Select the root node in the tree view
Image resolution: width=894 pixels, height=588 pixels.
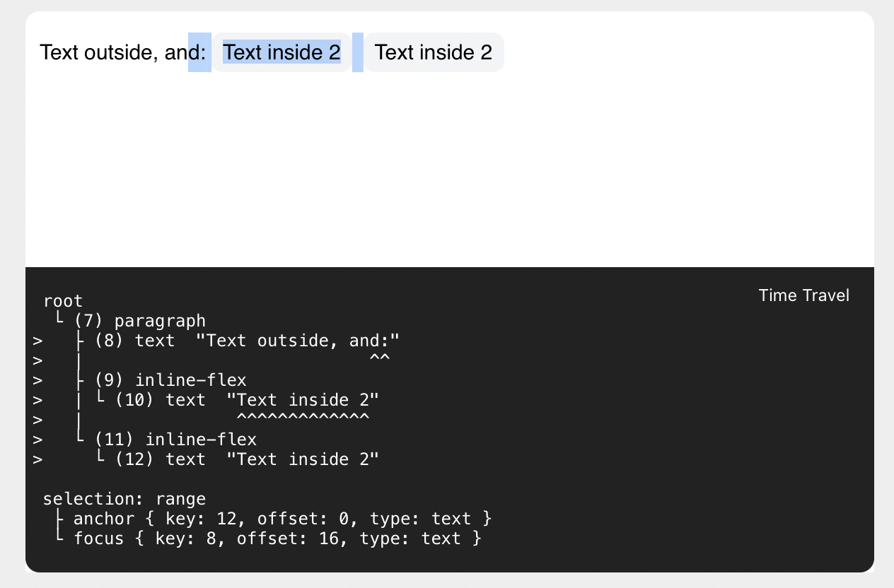63,301
